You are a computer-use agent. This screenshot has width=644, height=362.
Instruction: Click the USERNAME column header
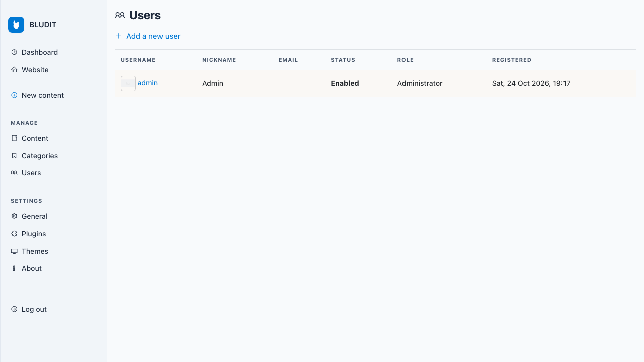138,60
